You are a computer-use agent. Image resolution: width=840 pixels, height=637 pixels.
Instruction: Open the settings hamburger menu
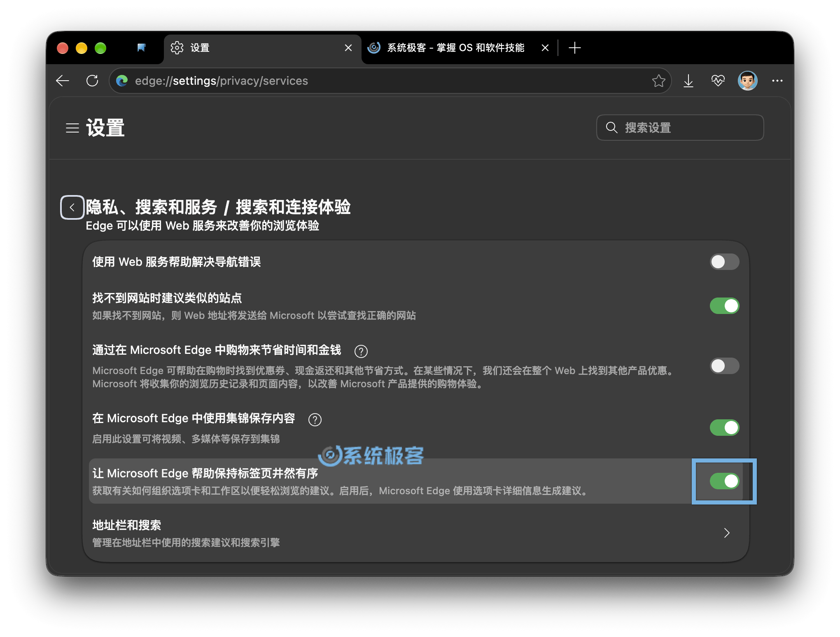[x=72, y=128]
